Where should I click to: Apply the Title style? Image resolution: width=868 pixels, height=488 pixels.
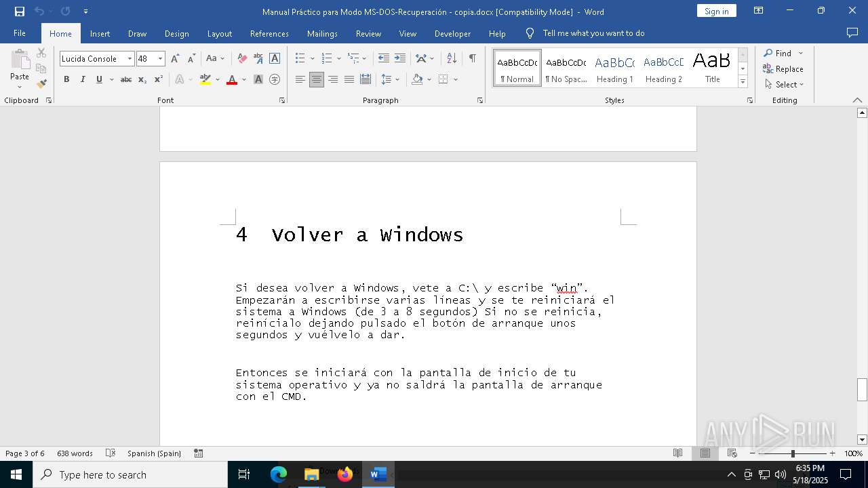712,68
